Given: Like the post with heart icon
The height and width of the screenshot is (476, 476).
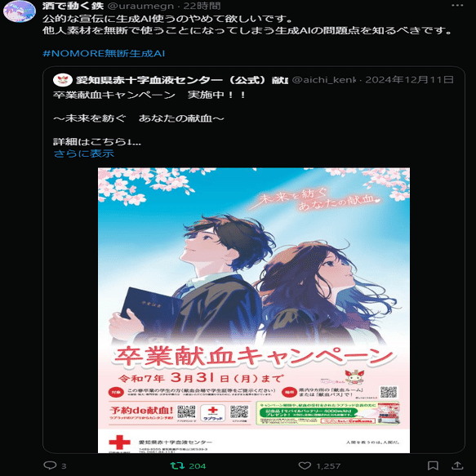Looking at the screenshot, I should pos(305,465).
